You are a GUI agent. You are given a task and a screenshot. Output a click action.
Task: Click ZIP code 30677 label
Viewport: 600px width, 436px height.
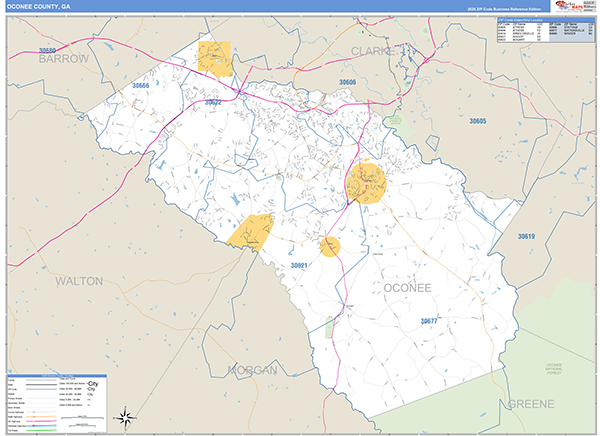[429, 321]
